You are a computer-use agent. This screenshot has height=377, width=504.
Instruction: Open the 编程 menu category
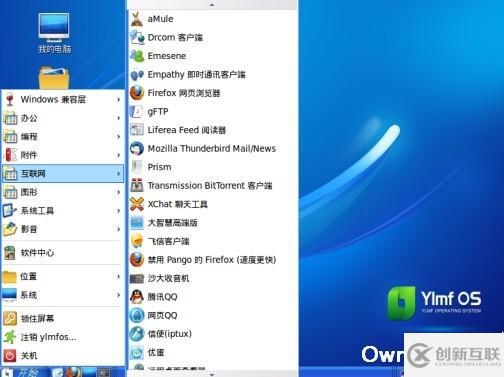coord(63,137)
